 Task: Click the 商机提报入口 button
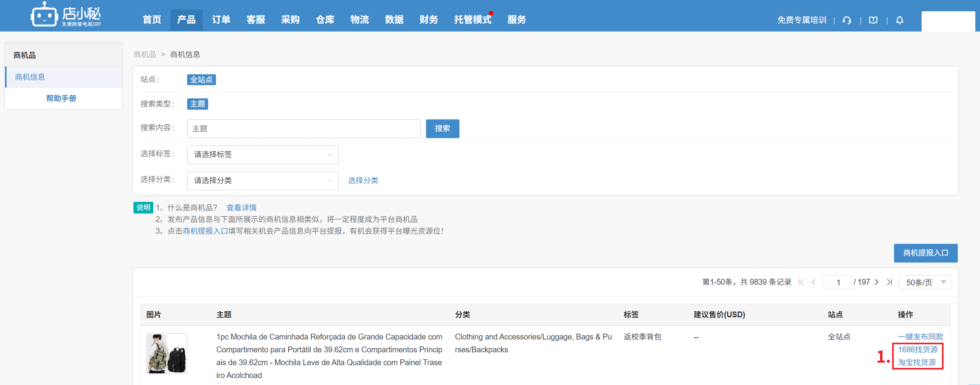[x=926, y=253]
